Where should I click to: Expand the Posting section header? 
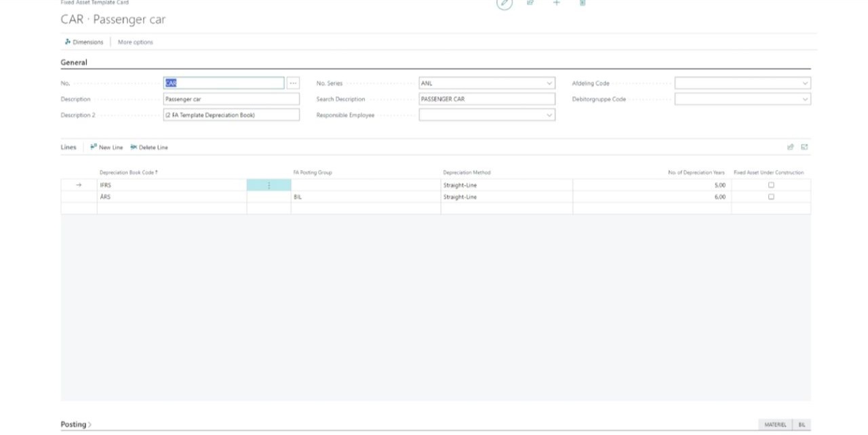click(x=76, y=425)
